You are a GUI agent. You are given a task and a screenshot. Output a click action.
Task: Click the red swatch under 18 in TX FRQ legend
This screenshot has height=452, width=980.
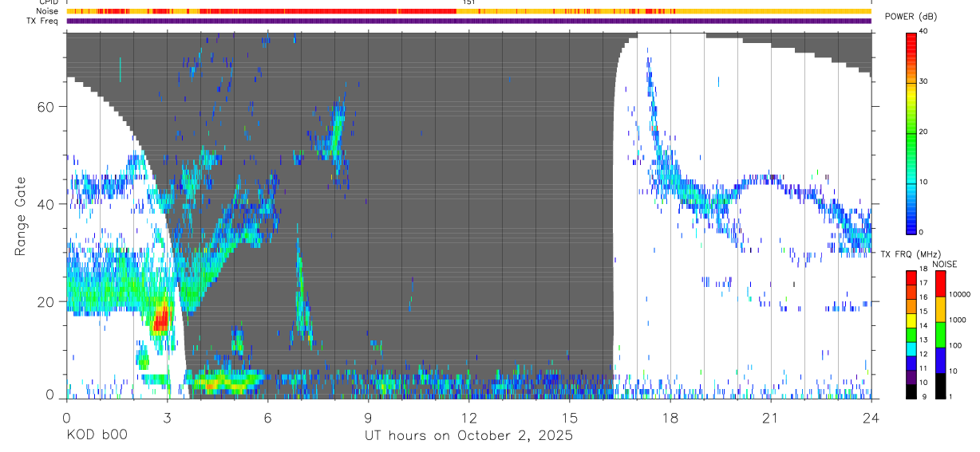point(911,277)
